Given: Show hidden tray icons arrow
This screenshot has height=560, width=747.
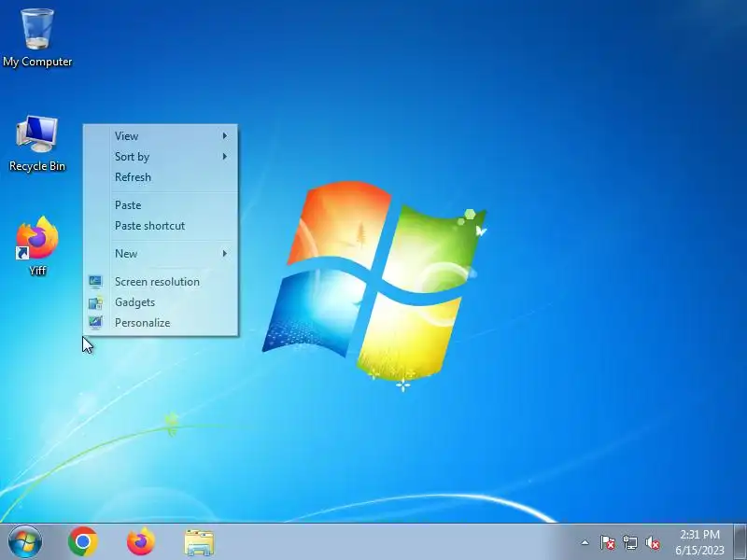Looking at the screenshot, I should point(585,542).
